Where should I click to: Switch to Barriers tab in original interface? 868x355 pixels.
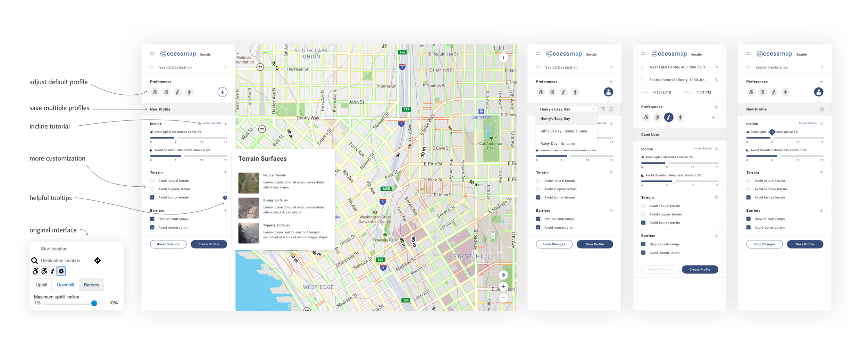pyautogui.click(x=92, y=285)
